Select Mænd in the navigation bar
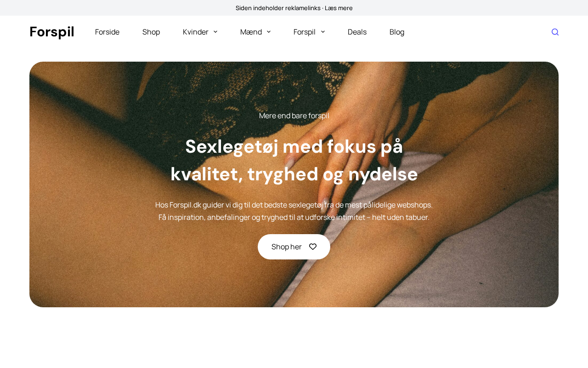The width and height of the screenshot is (588, 368). point(251,32)
